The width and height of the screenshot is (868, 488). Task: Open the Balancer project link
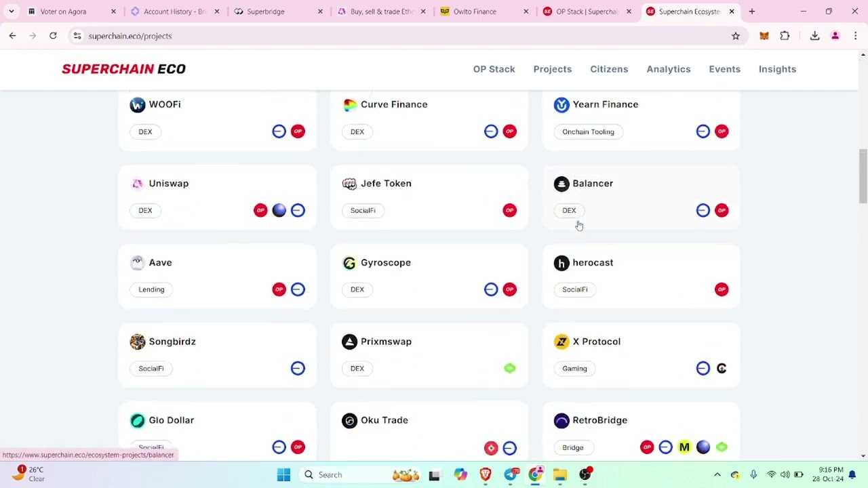(x=593, y=184)
